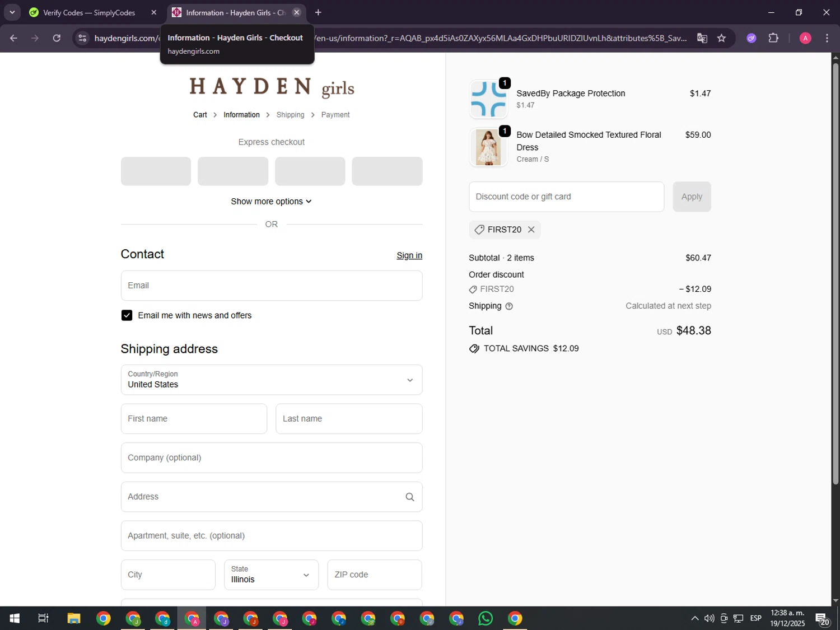Click the SavedBy Package Protection thumbnail
The height and width of the screenshot is (630, 840).
pyautogui.click(x=488, y=99)
